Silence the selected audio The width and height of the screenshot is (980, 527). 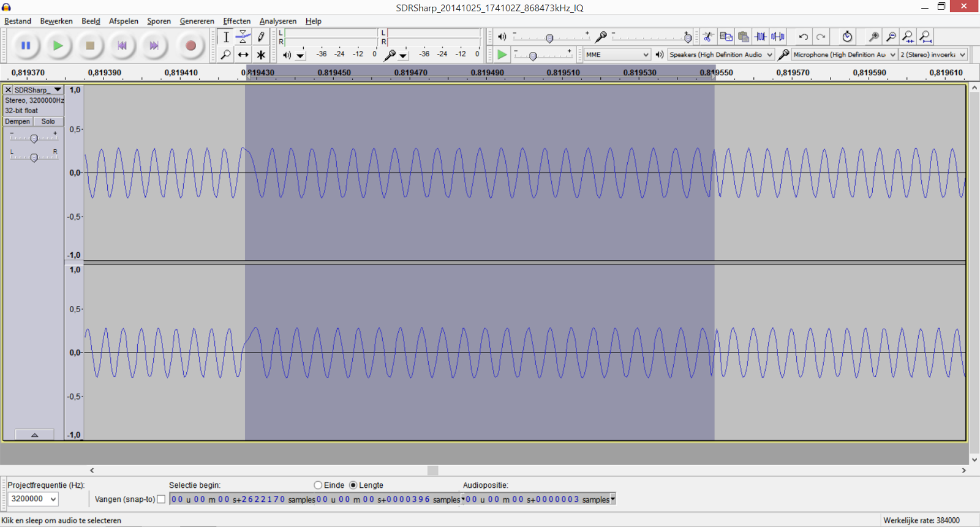click(778, 37)
